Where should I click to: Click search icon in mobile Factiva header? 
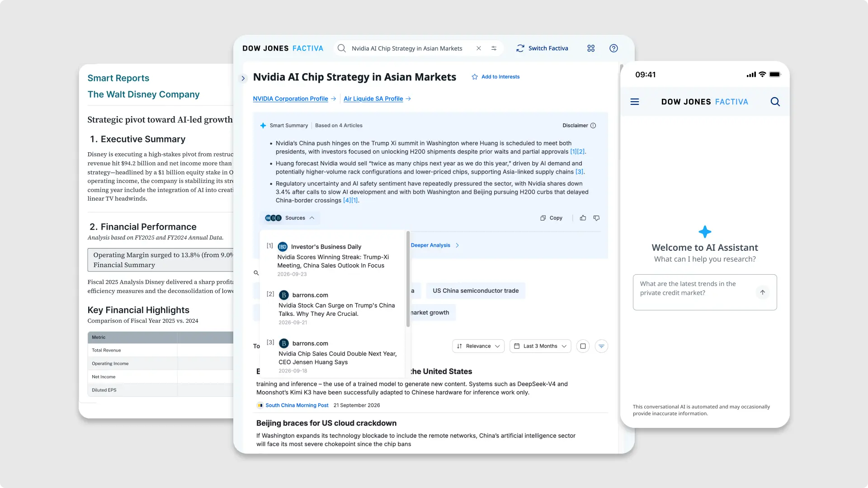(775, 102)
